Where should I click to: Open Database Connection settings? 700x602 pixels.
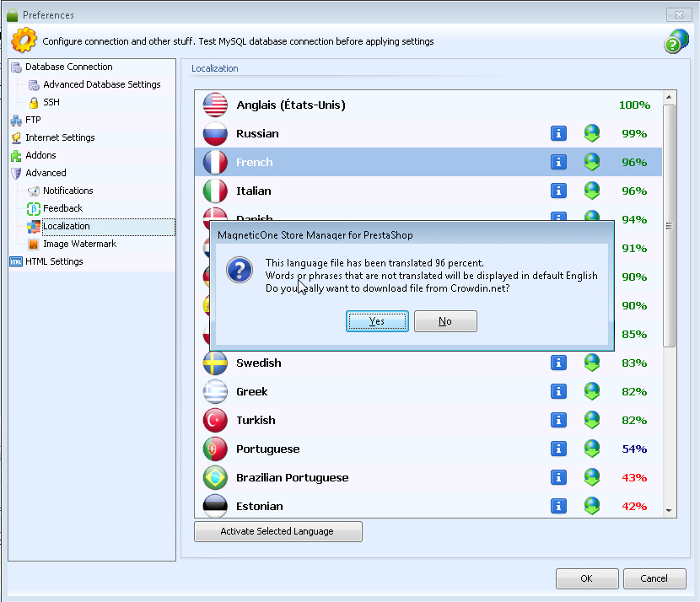click(x=69, y=67)
